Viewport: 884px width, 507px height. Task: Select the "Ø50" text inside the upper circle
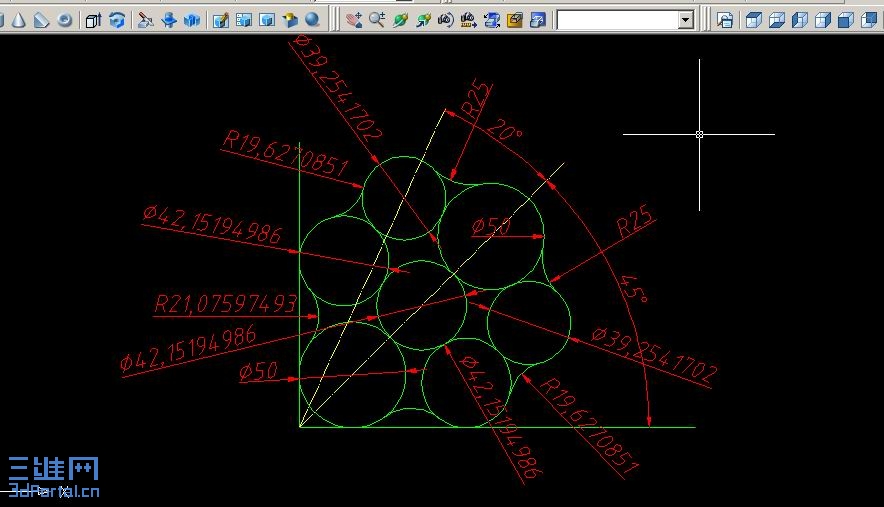coord(490,226)
